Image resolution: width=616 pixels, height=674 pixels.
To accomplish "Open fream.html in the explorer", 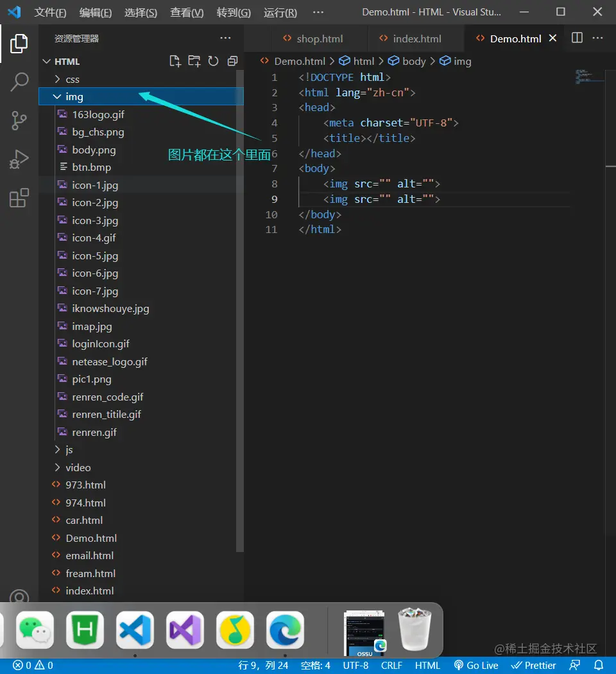I will click(90, 573).
